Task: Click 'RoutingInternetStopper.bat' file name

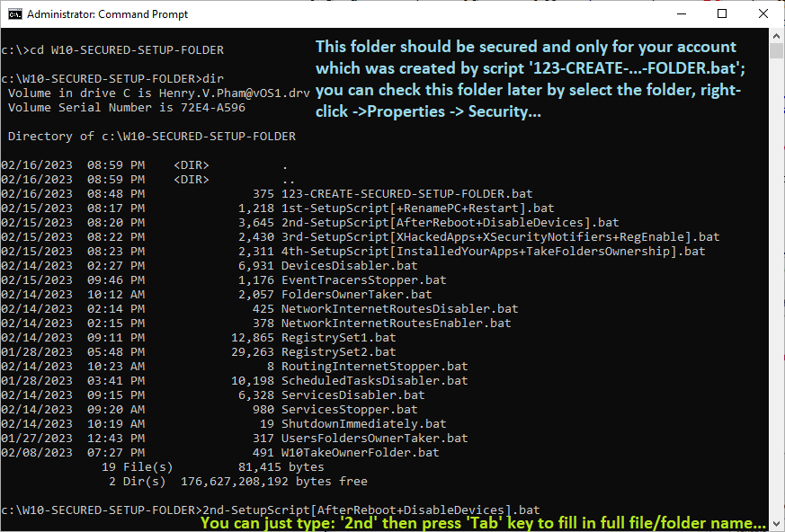Action: (x=374, y=367)
